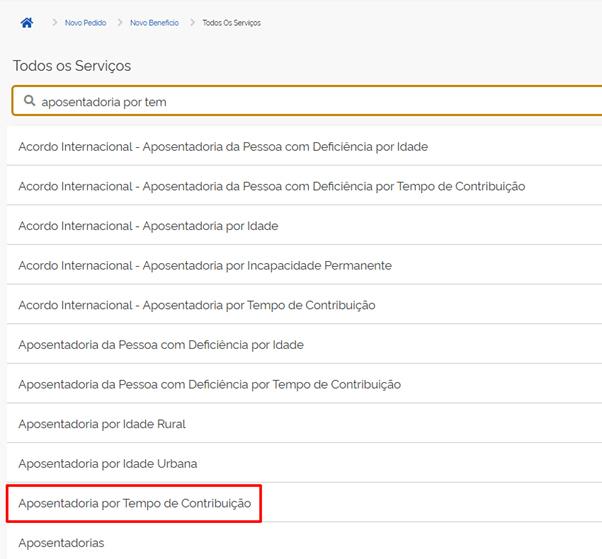Open the Novo Benefício breadcrumb
The image size is (602, 559).
click(x=154, y=23)
